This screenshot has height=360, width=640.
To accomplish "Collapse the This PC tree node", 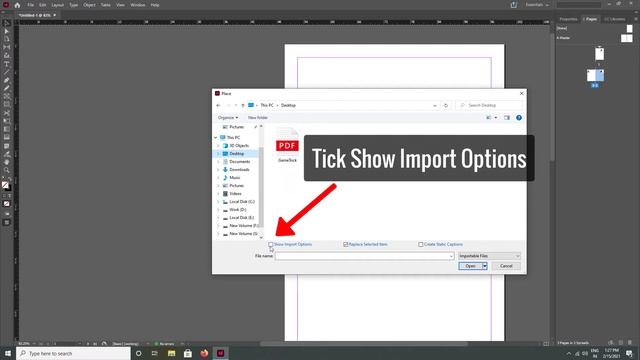I will [x=216, y=138].
